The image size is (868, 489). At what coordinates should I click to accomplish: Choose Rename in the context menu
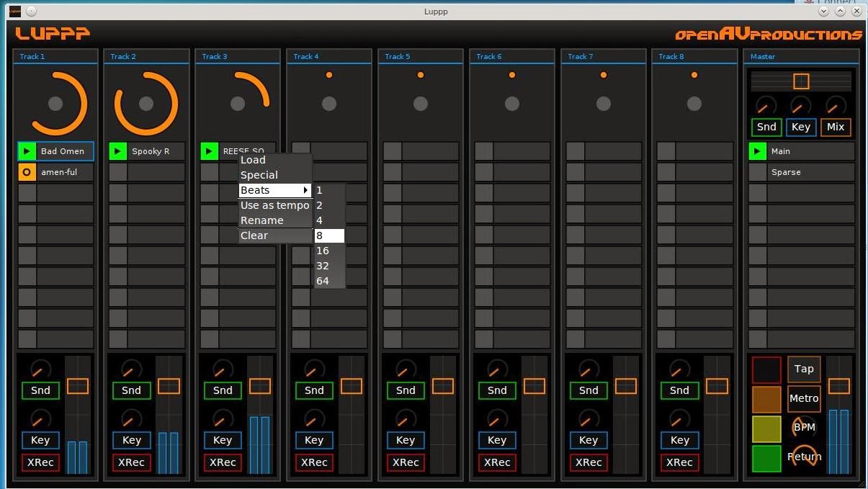point(275,220)
